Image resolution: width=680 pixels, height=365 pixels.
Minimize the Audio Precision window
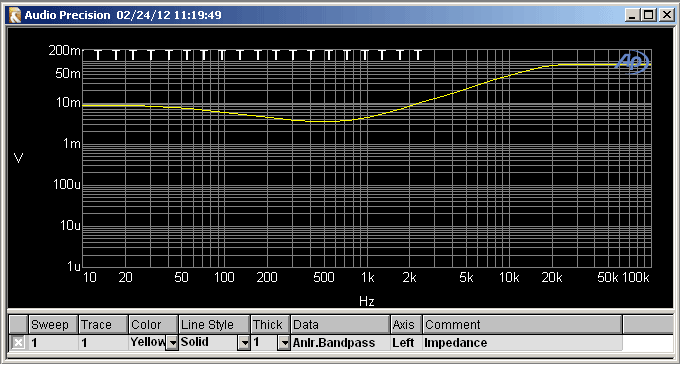(633, 15)
